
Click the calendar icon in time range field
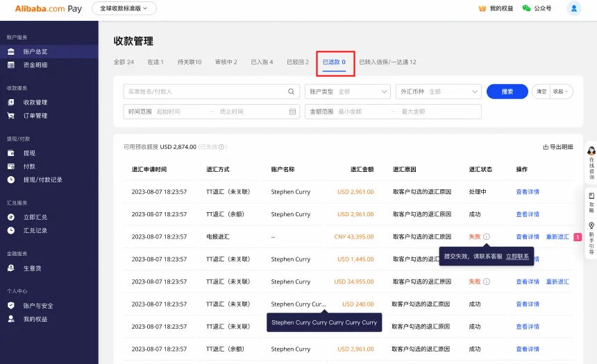click(292, 112)
